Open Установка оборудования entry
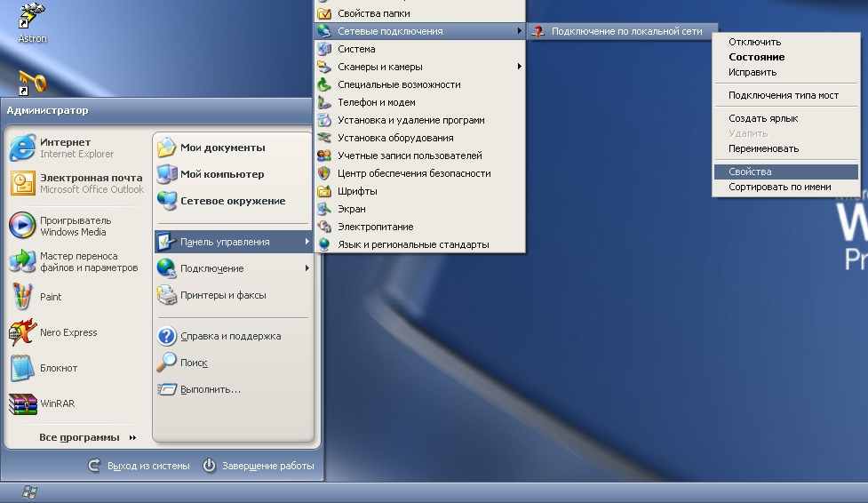The height and width of the screenshot is (503, 868). coord(419,138)
